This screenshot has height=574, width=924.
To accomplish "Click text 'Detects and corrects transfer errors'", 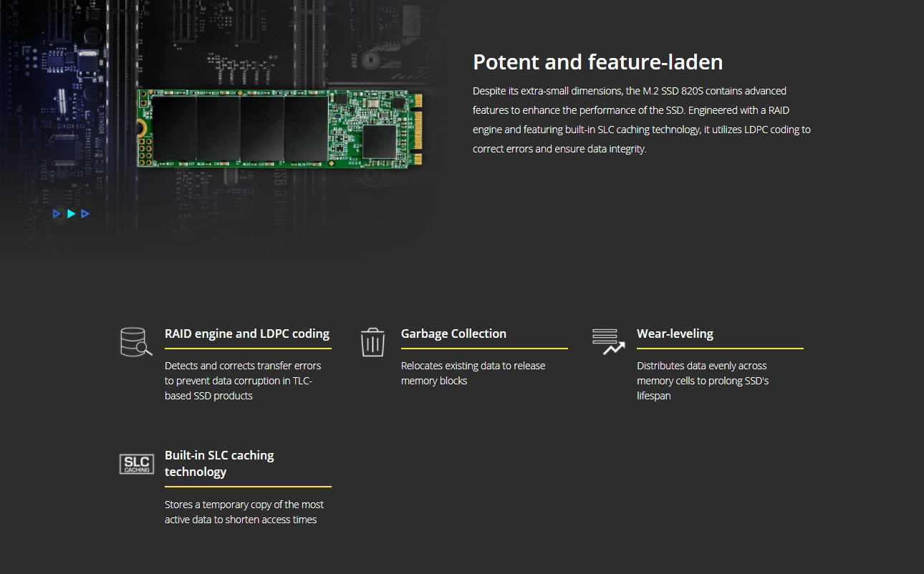I will [243, 366].
